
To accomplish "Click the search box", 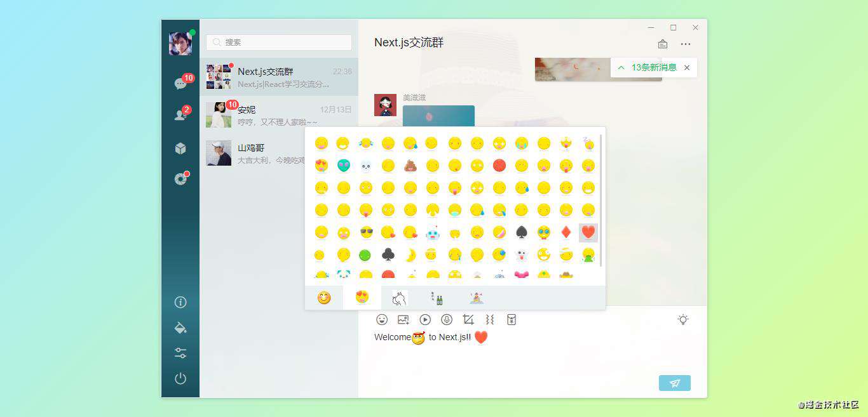I will tap(279, 42).
